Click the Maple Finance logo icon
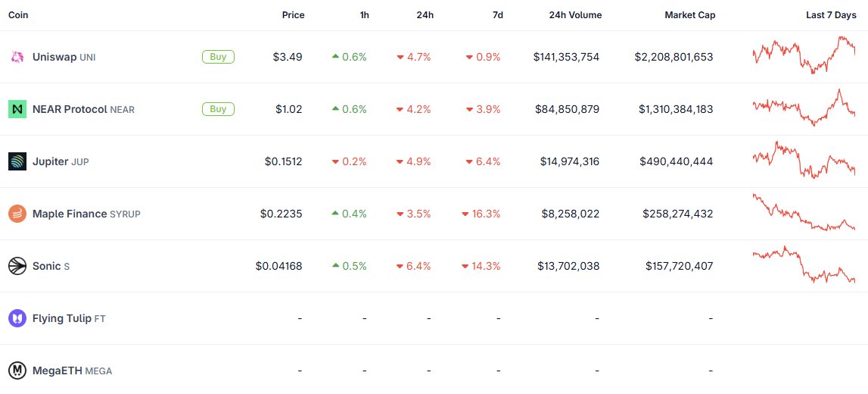This screenshot has width=868, height=394. (x=17, y=214)
